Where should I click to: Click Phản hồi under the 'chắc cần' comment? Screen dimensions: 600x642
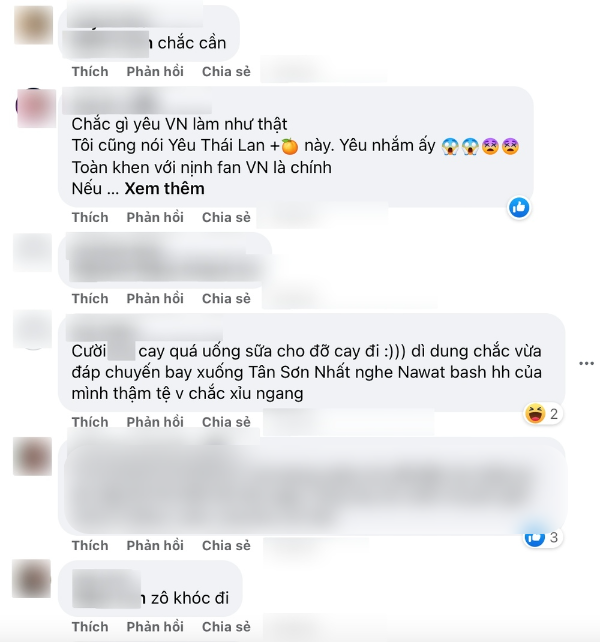[x=155, y=71]
